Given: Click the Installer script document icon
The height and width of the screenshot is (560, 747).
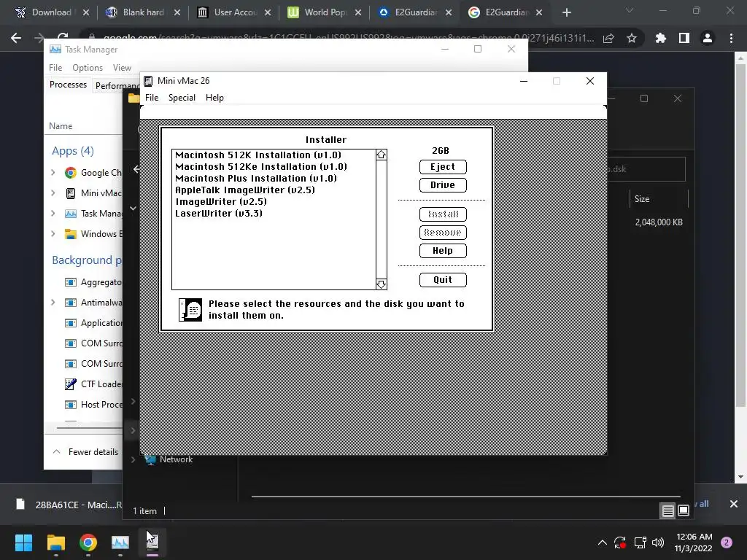Looking at the screenshot, I should pyautogui.click(x=190, y=309).
